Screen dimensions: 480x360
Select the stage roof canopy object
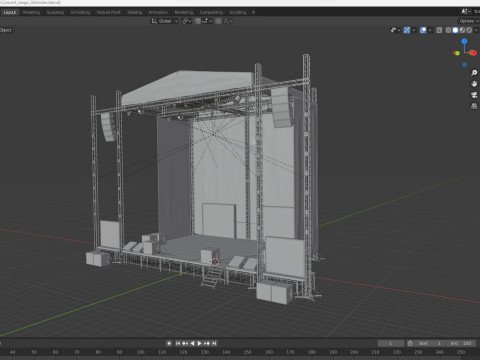187,87
